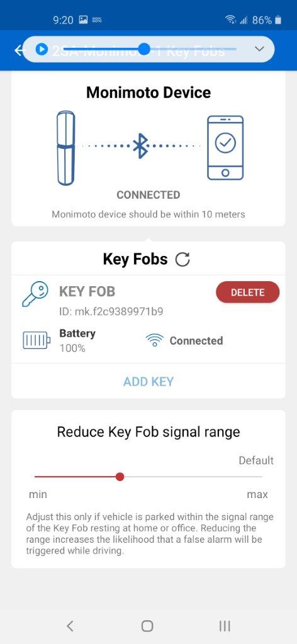Tap the phone with checkmark icon
The width and height of the screenshot is (297, 644).
pyautogui.click(x=225, y=147)
